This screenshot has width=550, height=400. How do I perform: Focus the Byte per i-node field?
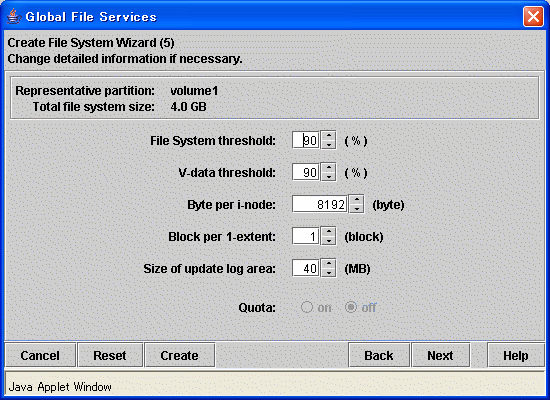click(320, 204)
